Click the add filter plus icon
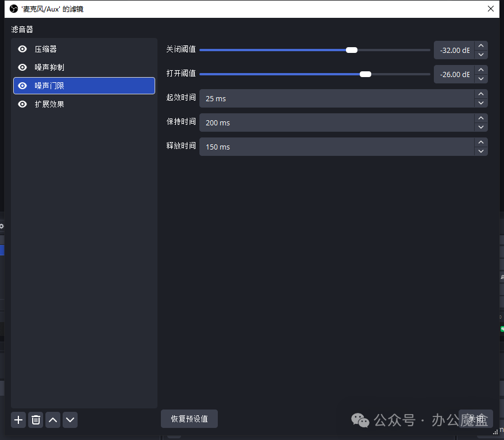Image resolution: width=504 pixels, height=440 pixels. (x=18, y=420)
